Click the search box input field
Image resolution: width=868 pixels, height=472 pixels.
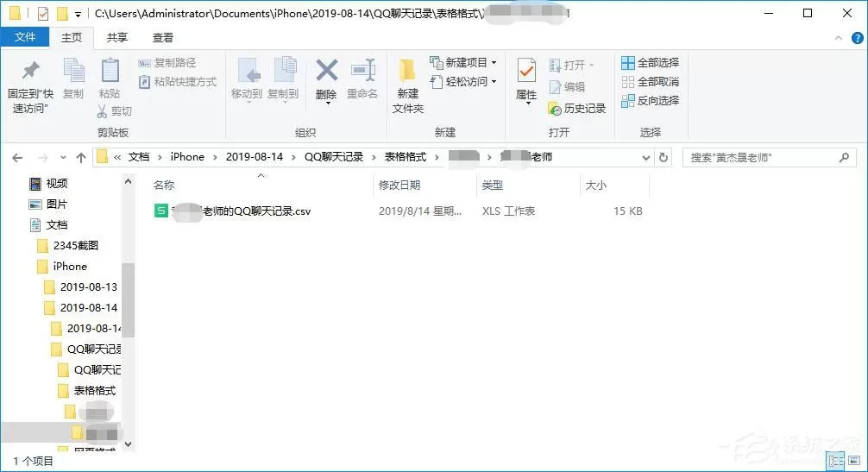[x=763, y=158]
